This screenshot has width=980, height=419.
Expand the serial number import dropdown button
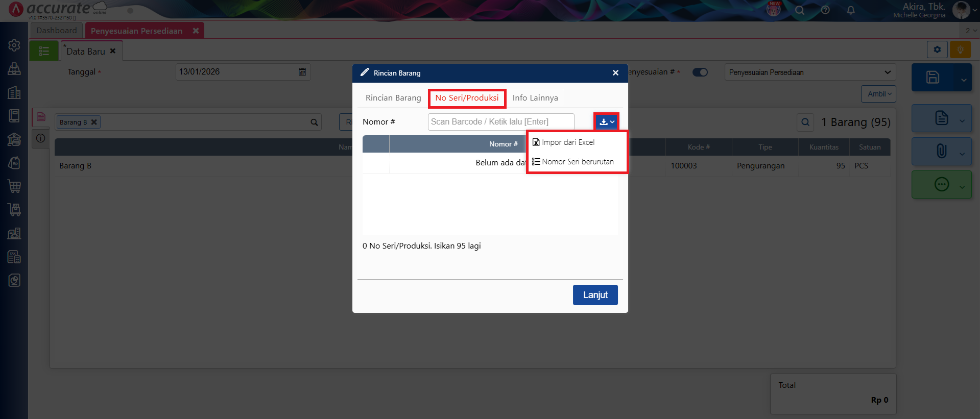click(607, 122)
